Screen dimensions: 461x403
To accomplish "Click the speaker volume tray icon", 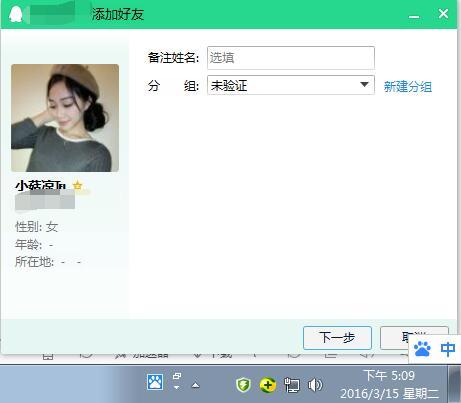I will (x=315, y=385).
